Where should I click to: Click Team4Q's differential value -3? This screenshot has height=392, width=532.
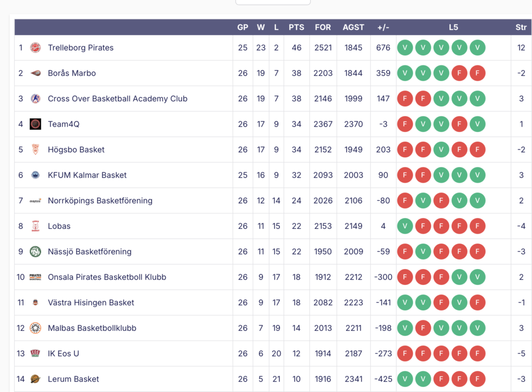tap(383, 124)
